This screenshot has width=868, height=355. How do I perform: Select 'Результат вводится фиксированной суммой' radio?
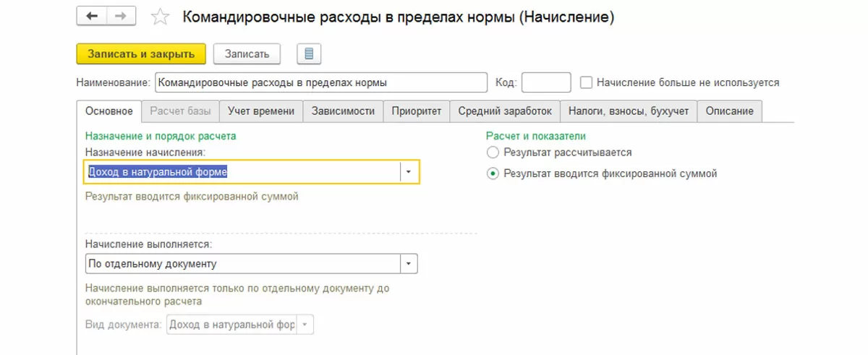[493, 174]
